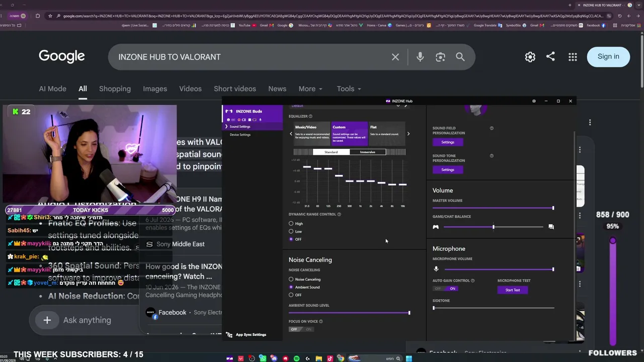Switch to the Images search tab

(155, 88)
